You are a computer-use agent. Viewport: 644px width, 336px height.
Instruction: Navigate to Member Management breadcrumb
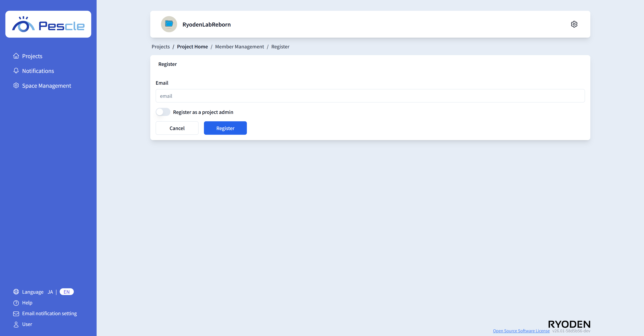[239, 47]
